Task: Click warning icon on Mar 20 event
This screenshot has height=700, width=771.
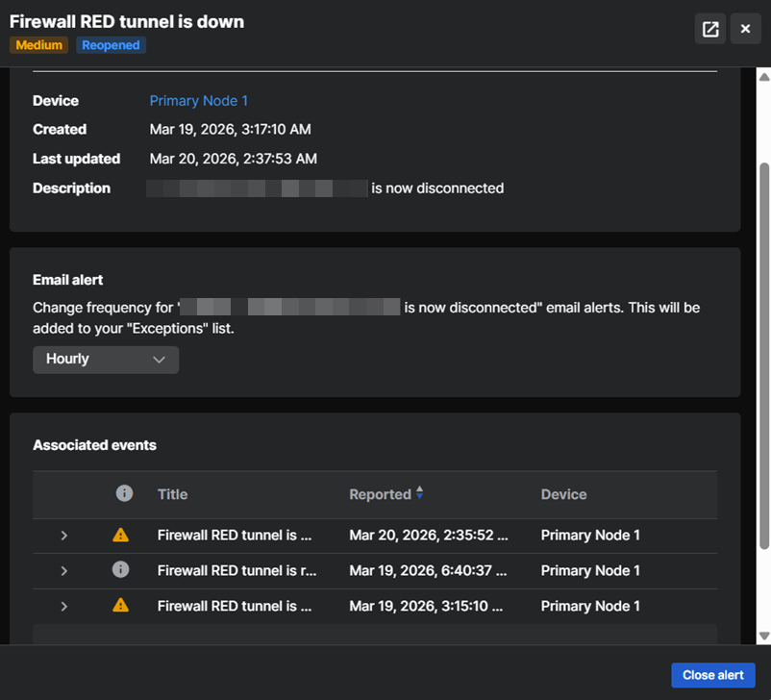Action: coord(120,535)
